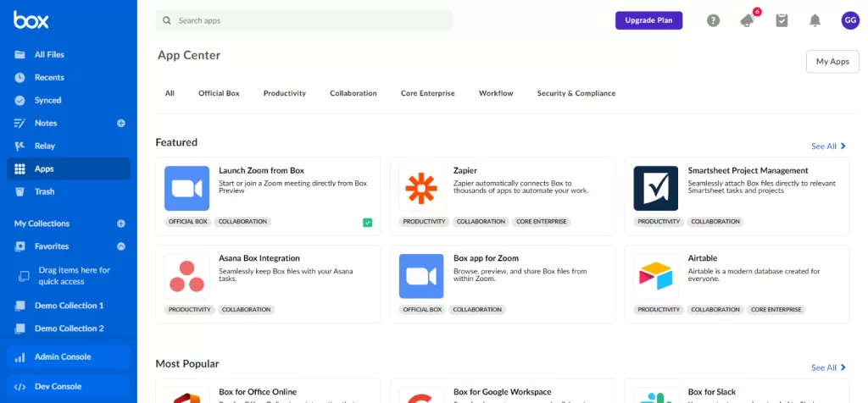Click the OFFICIAL BOX tag on Launch Zoom card

(x=187, y=222)
